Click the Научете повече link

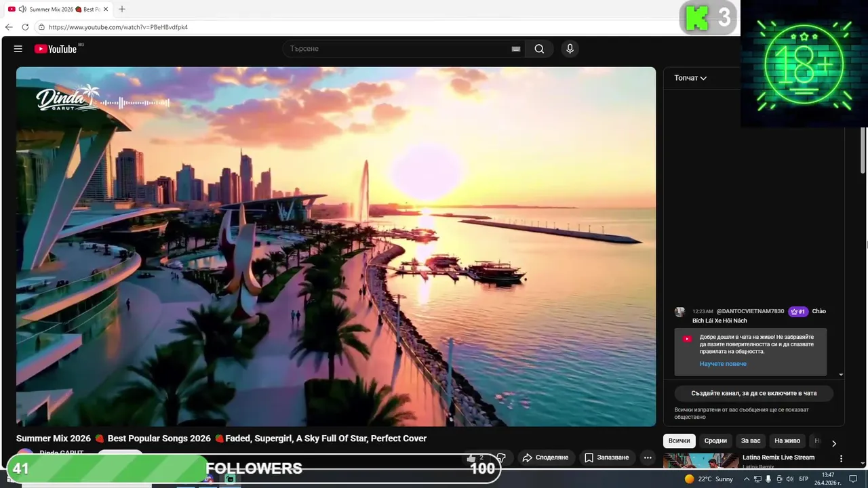(x=723, y=364)
